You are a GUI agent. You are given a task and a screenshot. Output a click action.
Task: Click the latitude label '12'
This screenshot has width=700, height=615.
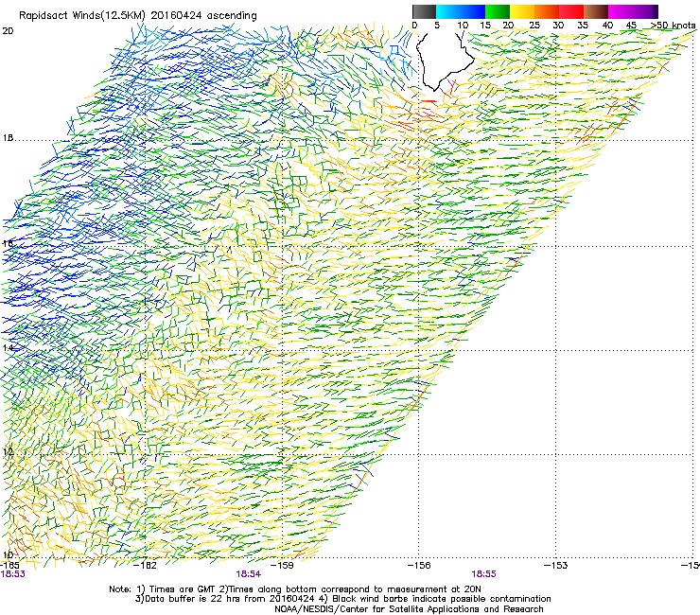(8, 451)
